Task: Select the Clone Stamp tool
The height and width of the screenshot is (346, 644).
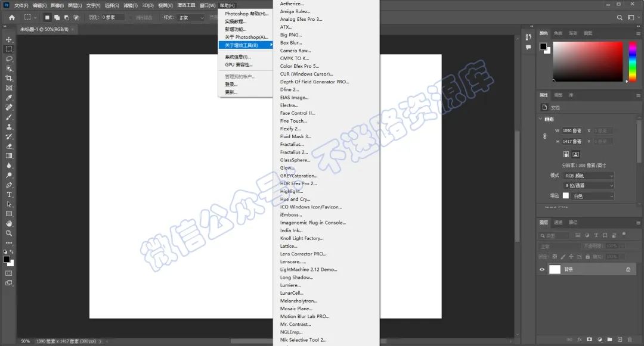Action: 8,127
